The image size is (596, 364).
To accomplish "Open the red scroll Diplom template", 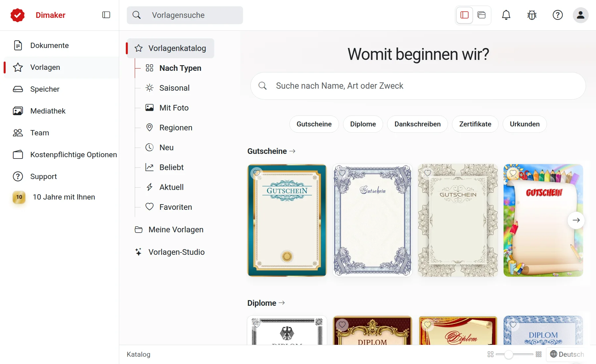I will 458,331.
